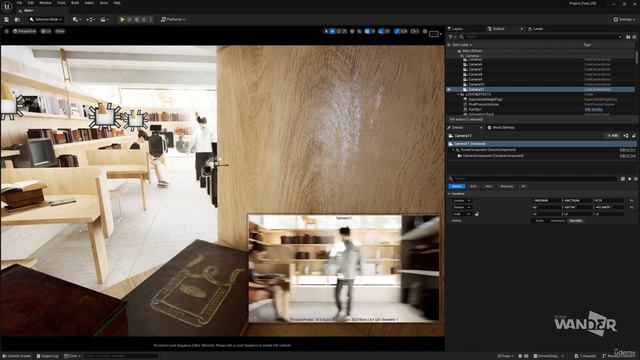640x360 pixels.
Task: Open the File menu
Action: click(x=19, y=3)
